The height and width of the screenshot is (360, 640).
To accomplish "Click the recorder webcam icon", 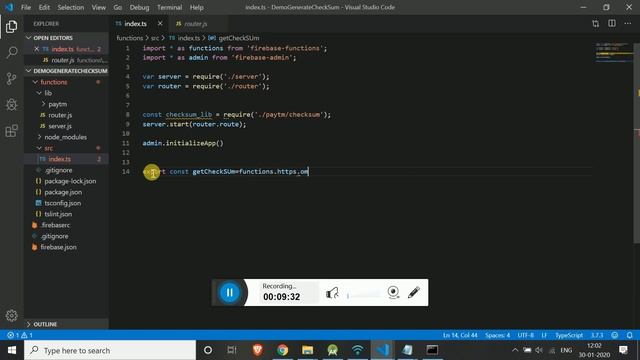I will pyautogui.click(x=393, y=292).
